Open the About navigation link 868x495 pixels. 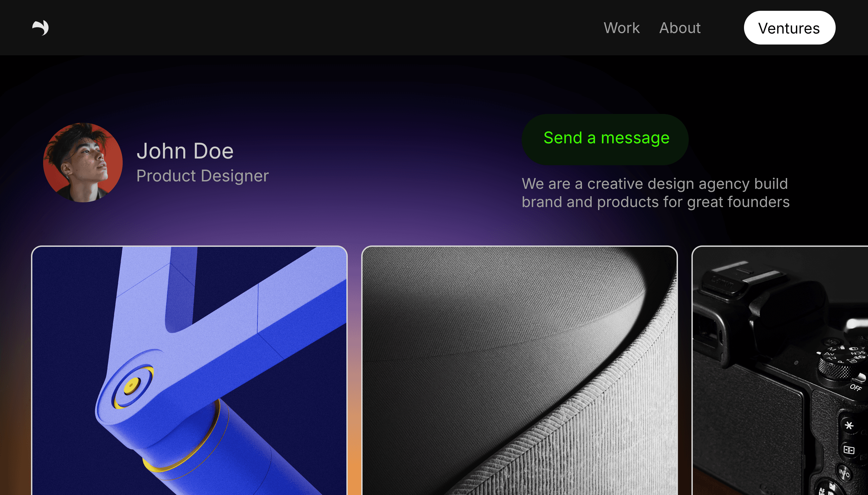click(679, 28)
